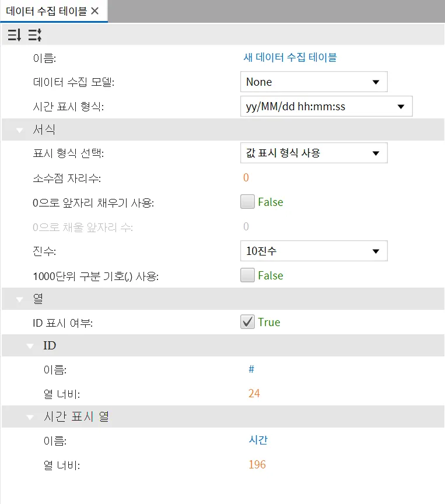
Task: Click the expand-all properties icon
Action: pos(15,35)
